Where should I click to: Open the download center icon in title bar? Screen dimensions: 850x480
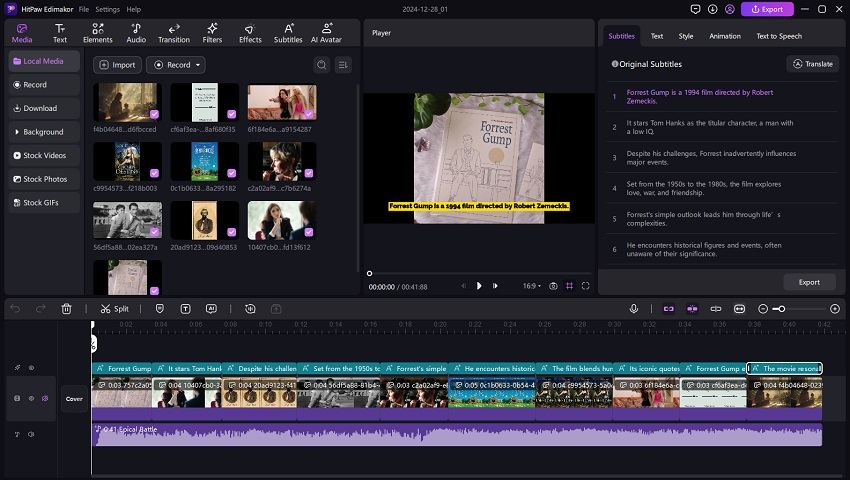[712, 9]
